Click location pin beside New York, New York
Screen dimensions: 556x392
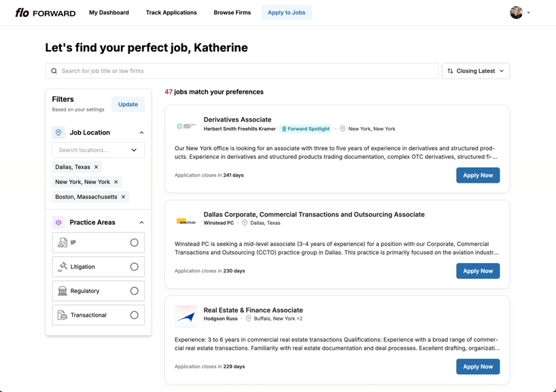343,128
